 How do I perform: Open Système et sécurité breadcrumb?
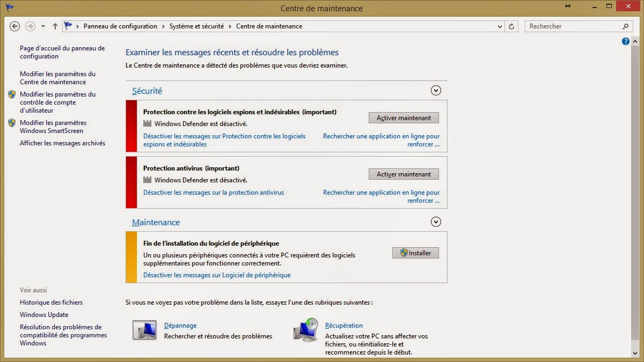pyautogui.click(x=196, y=26)
